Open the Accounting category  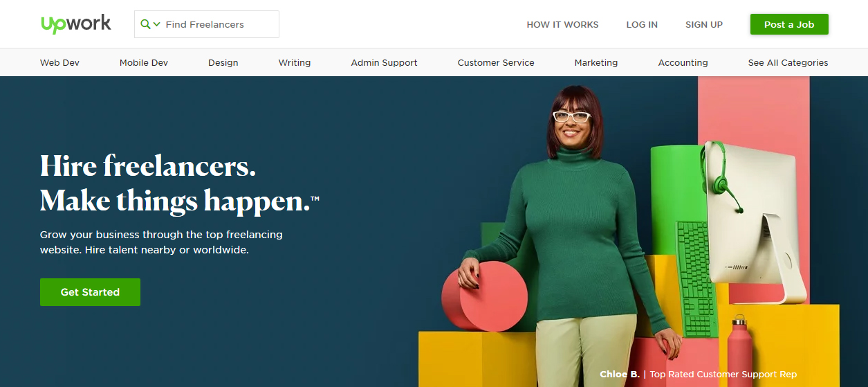coord(683,62)
